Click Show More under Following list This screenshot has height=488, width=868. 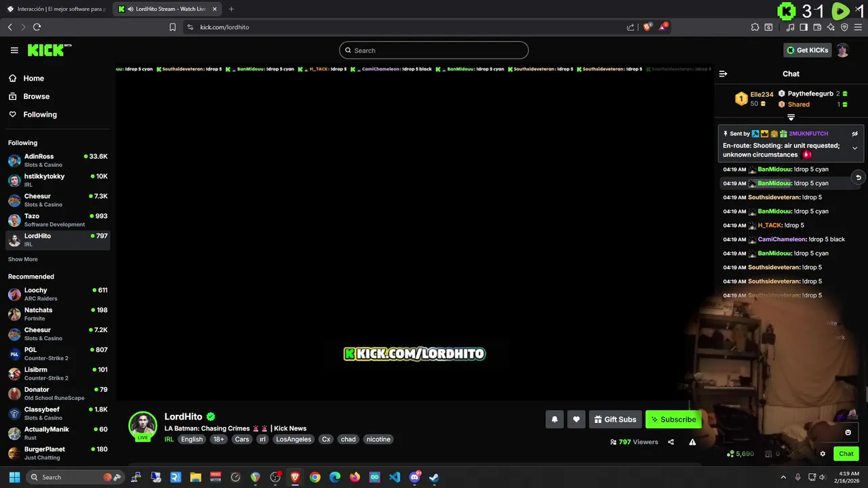coord(23,259)
